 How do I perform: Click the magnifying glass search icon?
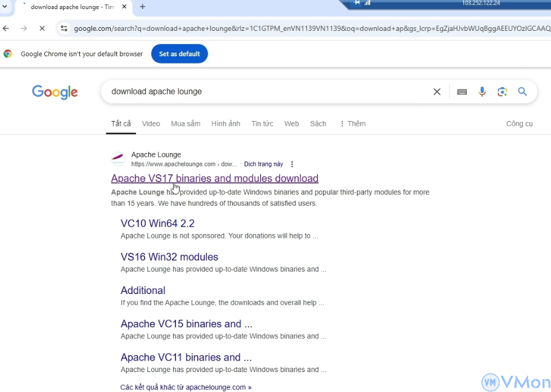pyautogui.click(x=523, y=92)
